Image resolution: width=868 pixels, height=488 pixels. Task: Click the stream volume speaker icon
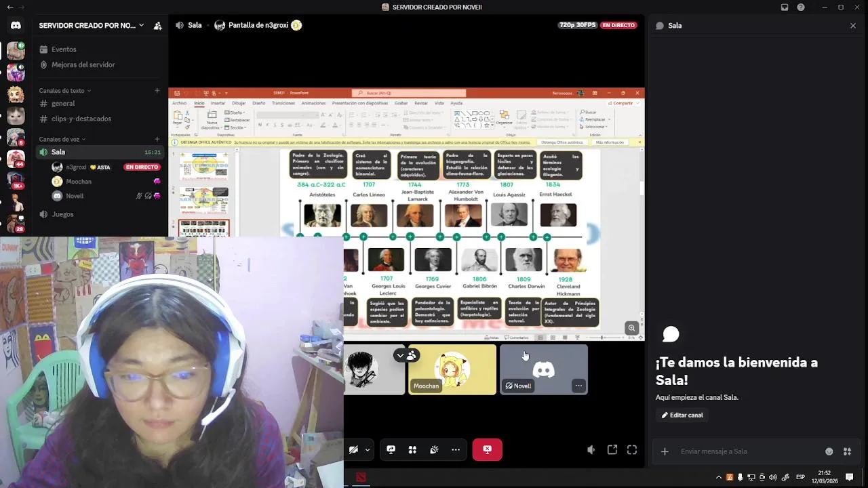click(591, 449)
